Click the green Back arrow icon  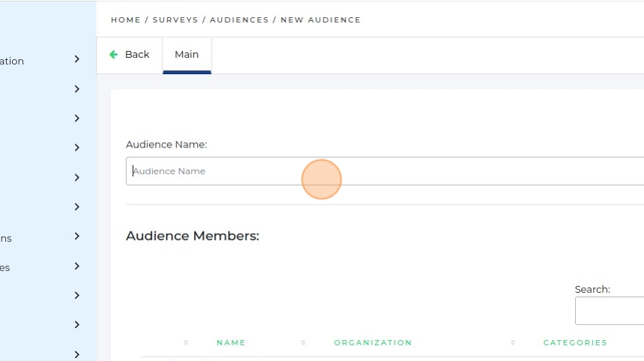point(114,55)
